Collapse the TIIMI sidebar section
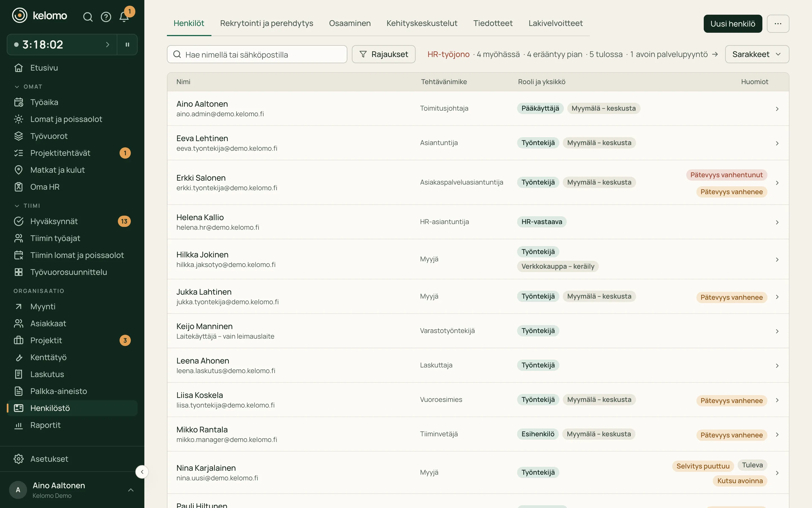812x508 pixels. click(x=27, y=206)
